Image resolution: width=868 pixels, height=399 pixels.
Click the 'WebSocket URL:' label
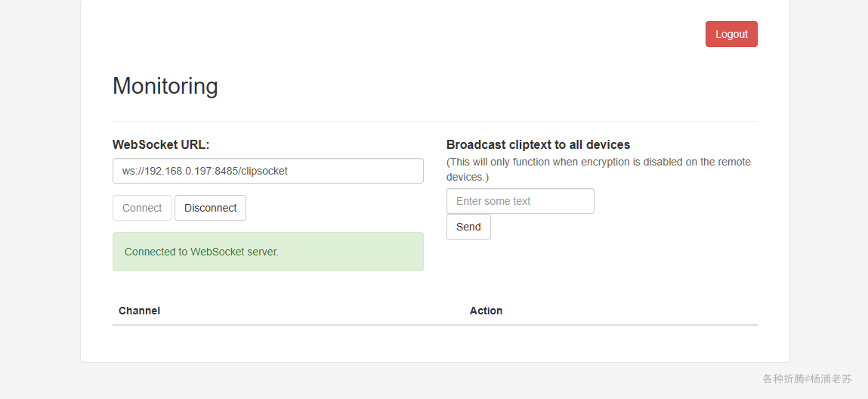click(x=161, y=144)
